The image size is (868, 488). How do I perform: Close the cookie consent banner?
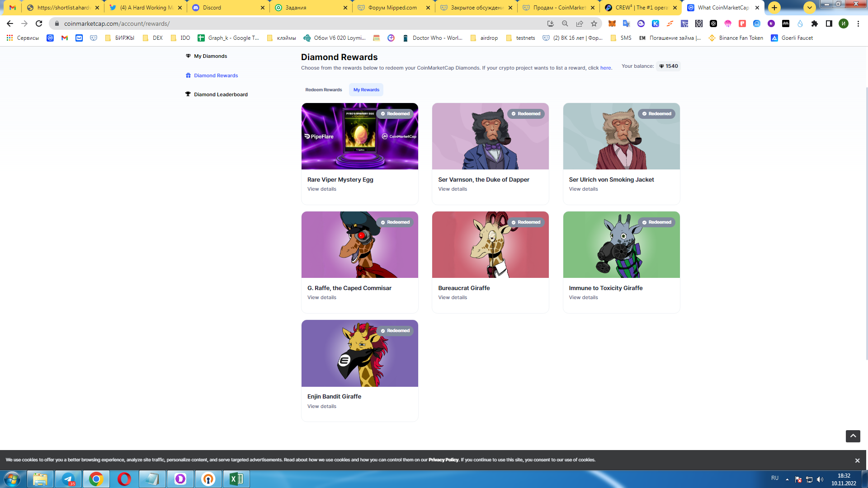(857, 460)
